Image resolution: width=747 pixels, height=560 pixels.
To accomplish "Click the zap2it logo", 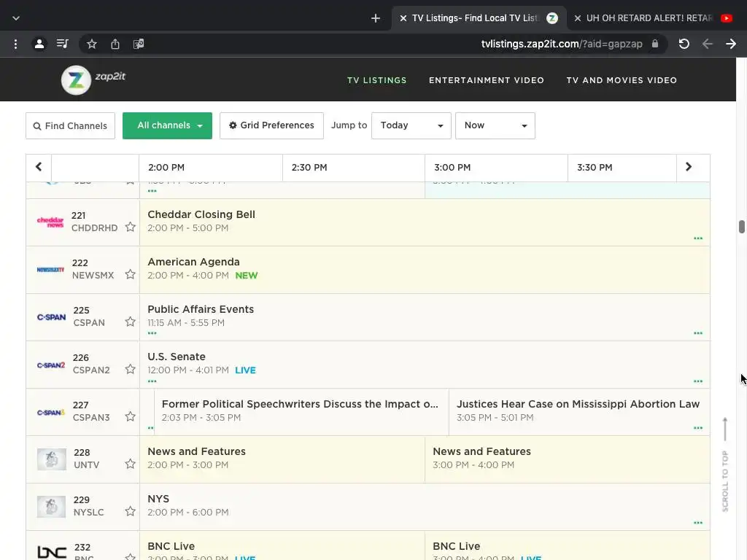I will [93, 79].
